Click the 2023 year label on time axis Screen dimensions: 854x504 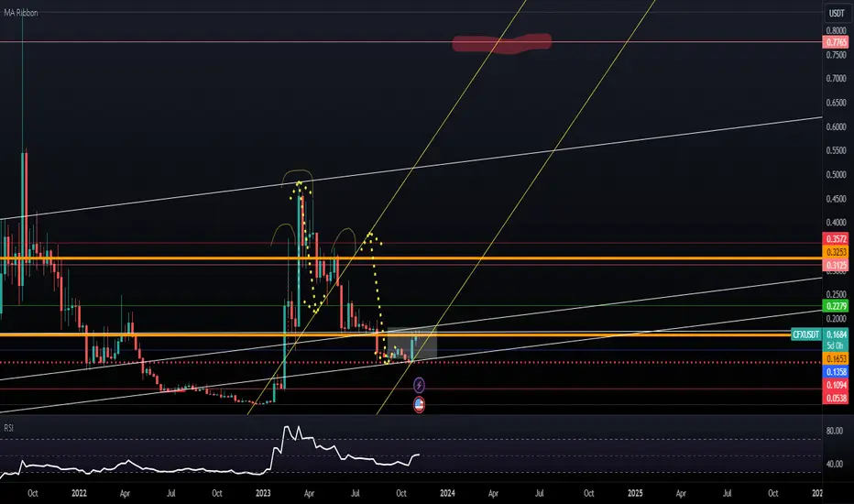pyautogui.click(x=263, y=493)
